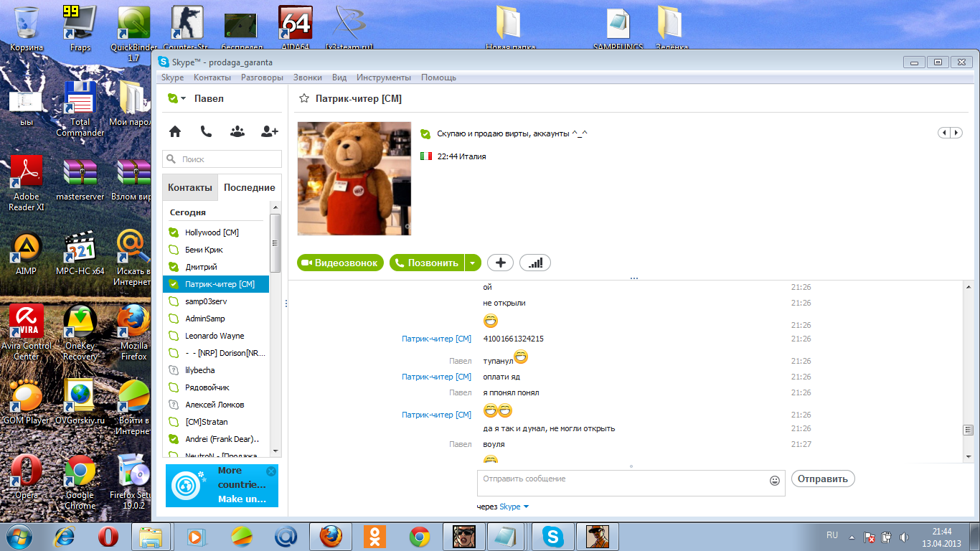Screen dimensions: 980x551
Task: Open the Вид menu
Action: 339,77
